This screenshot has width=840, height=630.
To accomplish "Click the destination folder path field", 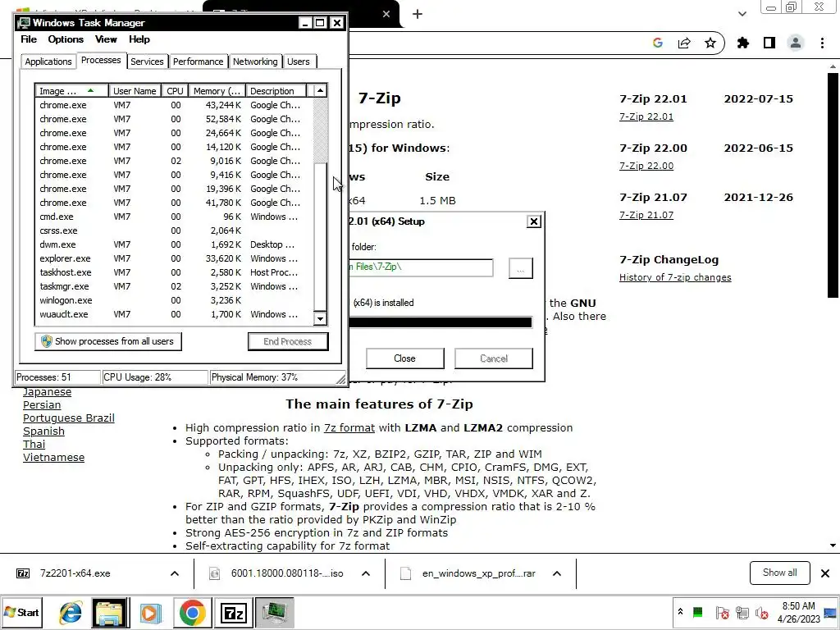I will 420,267.
